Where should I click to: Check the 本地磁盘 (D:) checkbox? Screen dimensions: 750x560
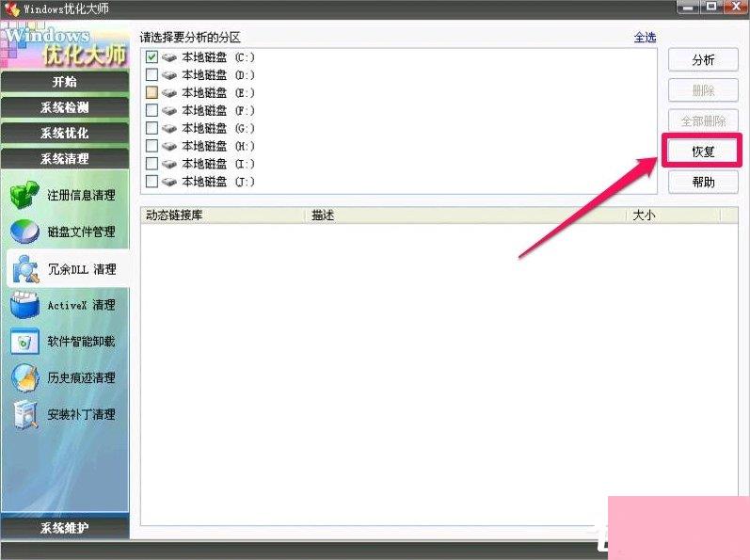click(x=152, y=74)
